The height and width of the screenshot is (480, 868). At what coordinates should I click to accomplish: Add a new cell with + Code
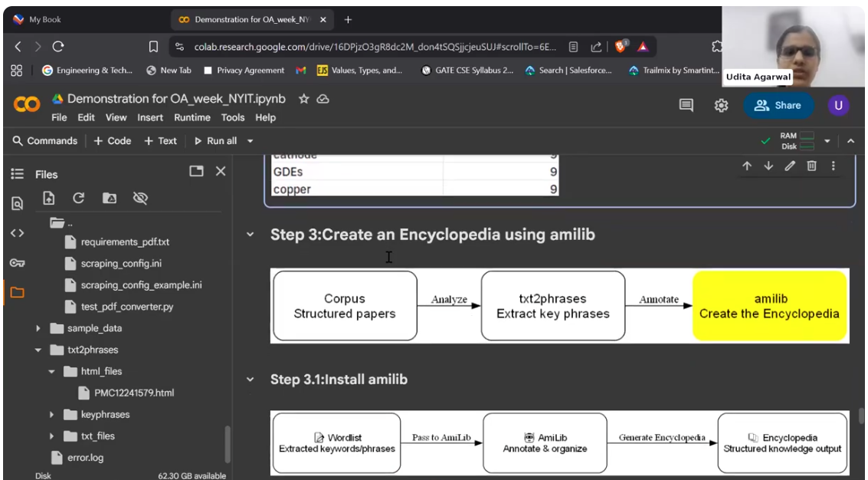coord(114,140)
